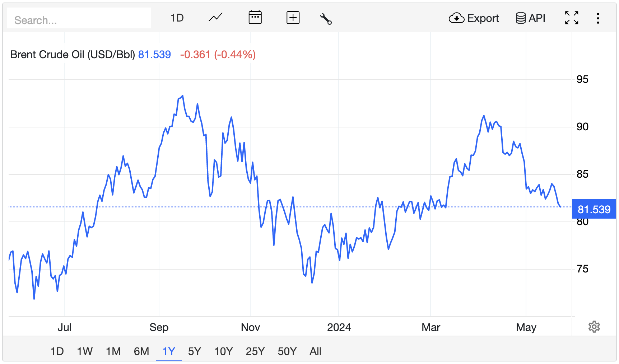Click the plus box compare icon
619x364 pixels.
click(293, 18)
